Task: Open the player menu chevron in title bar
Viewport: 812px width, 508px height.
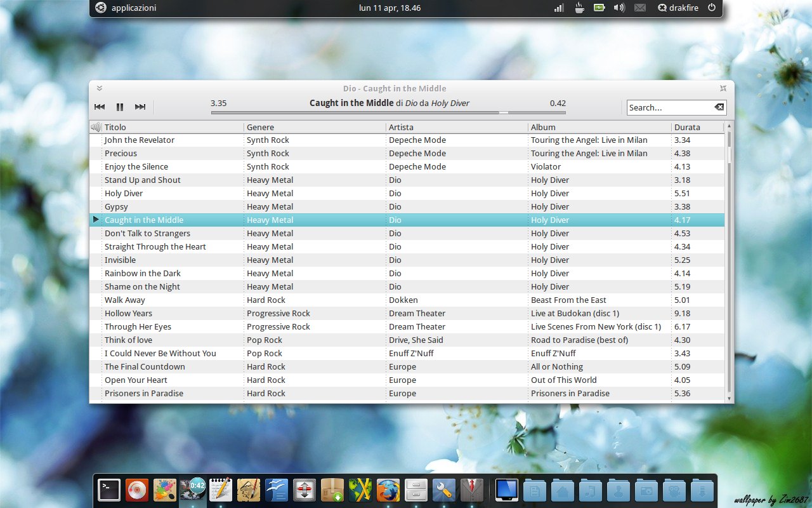Action: (100, 88)
